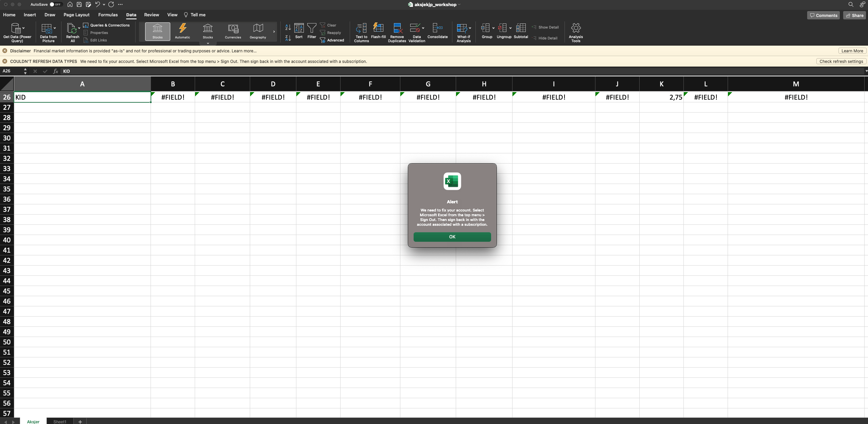Click Check refresh settings button

click(x=841, y=62)
